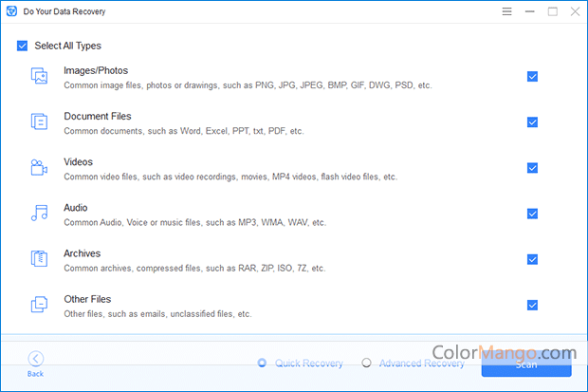Viewport: 588px width, 392px height.
Task: Click the Archives category icon
Action: point(39,259)
